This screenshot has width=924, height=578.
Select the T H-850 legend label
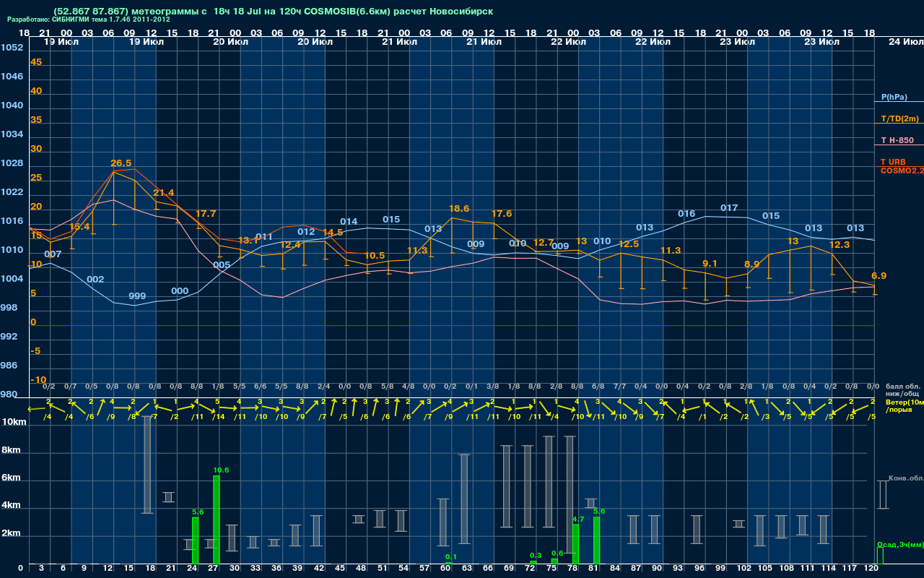(897, 140)
